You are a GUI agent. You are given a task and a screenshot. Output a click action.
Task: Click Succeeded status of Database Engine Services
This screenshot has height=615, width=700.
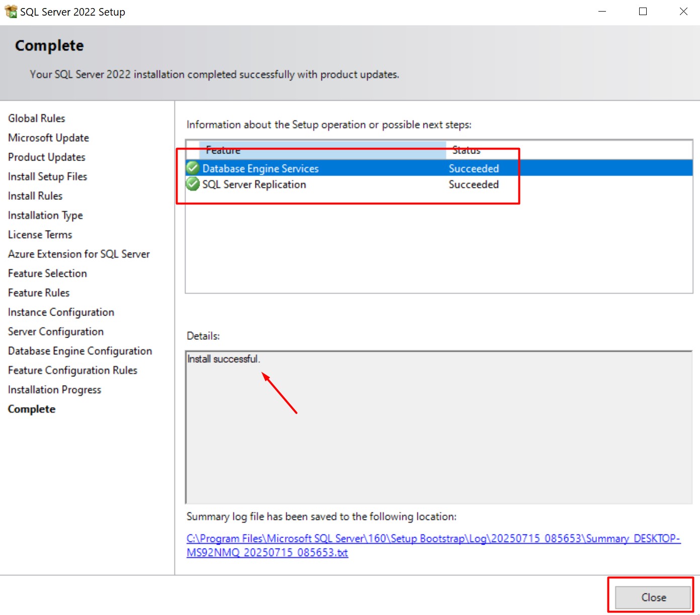pos(474,168)
